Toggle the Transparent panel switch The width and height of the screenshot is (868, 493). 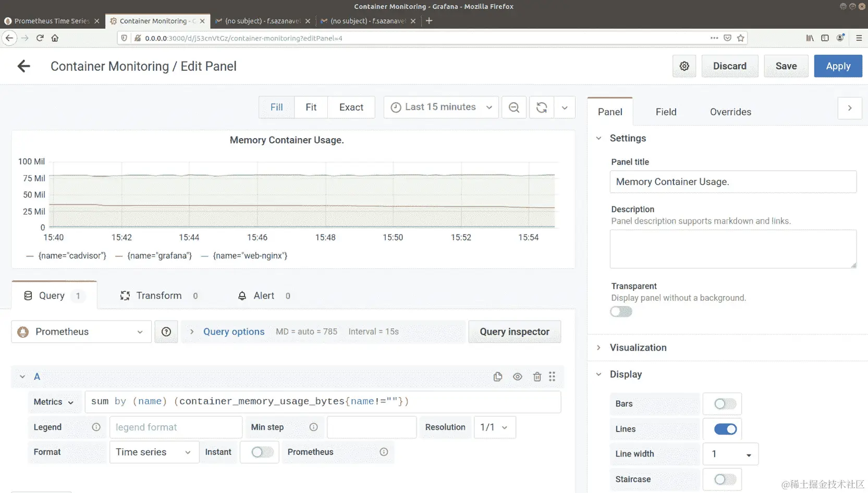pyautogui.click(x=621, y=312)
